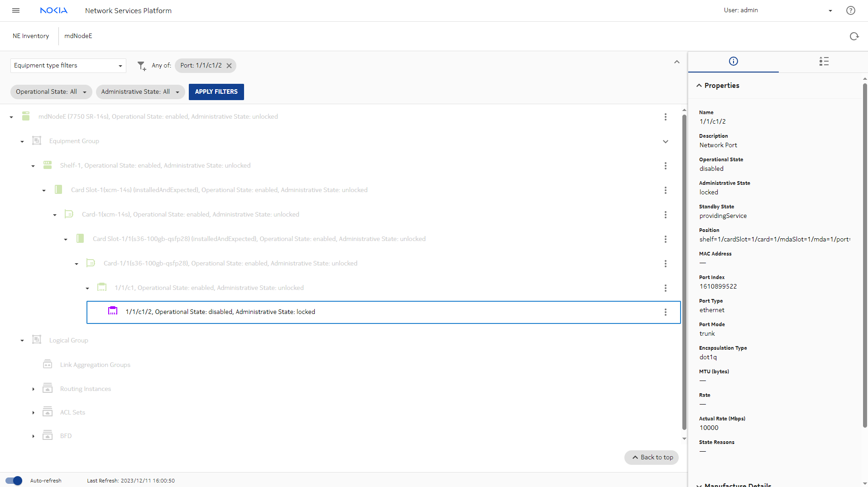
Task: Switch to the list view tab
Action: (824, 62)
